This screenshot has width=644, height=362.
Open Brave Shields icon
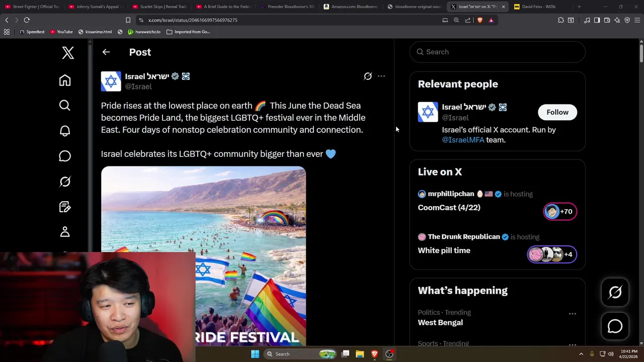[479, 20]
